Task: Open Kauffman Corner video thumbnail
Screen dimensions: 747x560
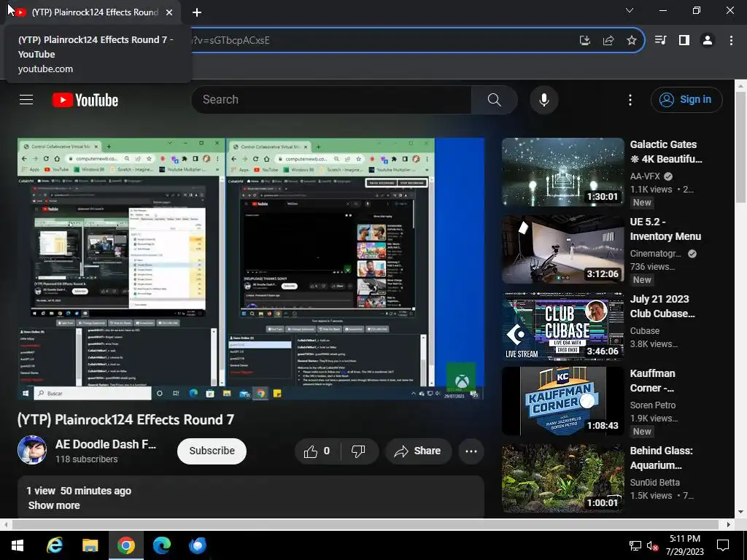Action: [562, 401]
